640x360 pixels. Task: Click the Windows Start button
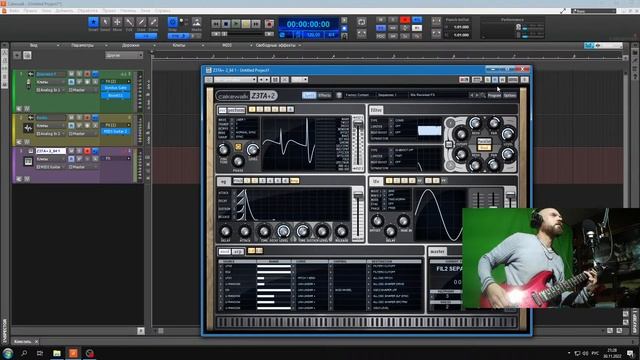[8, 353]
